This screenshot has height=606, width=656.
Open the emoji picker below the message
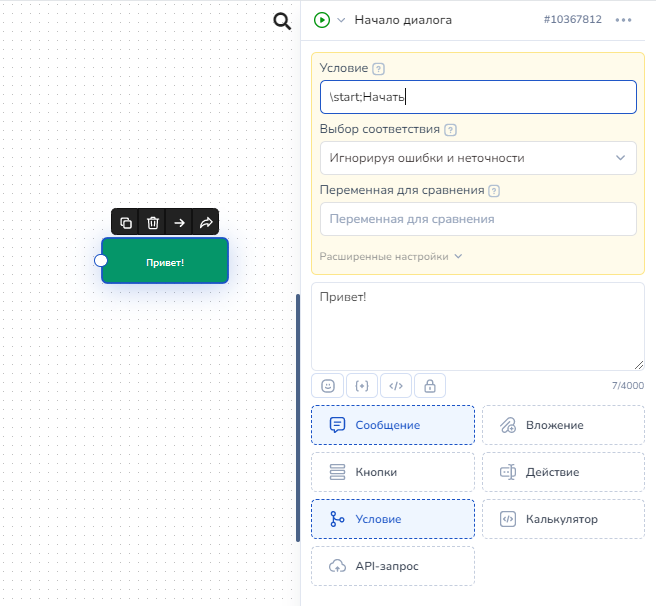click(x=327, y=386)
